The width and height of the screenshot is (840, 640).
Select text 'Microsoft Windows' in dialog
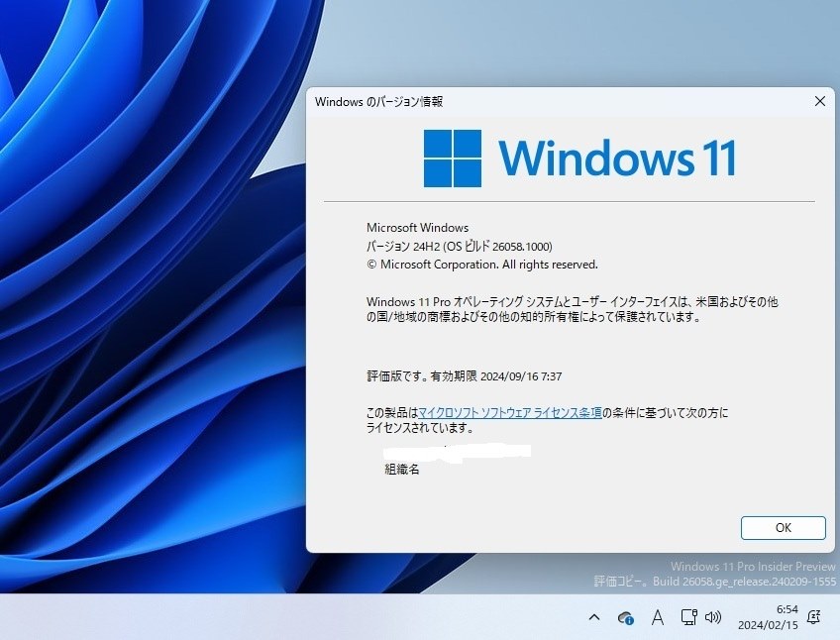[417, 228]
